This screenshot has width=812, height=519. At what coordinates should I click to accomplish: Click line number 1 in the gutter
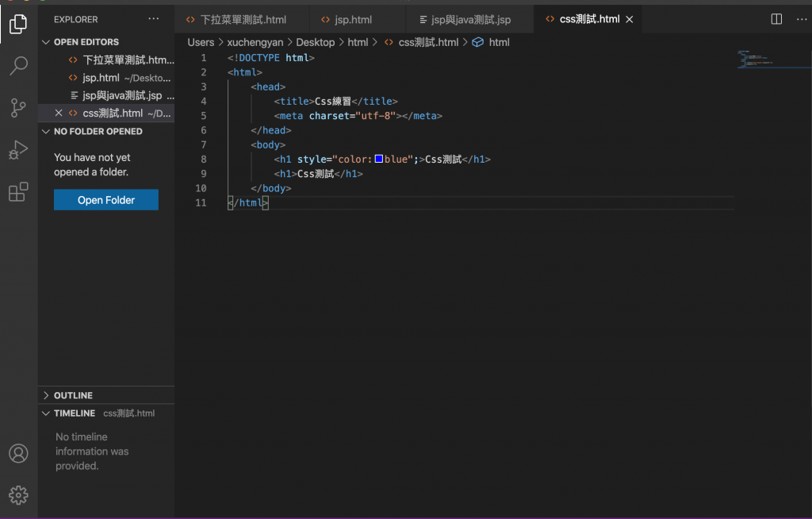tap(204, 58)
